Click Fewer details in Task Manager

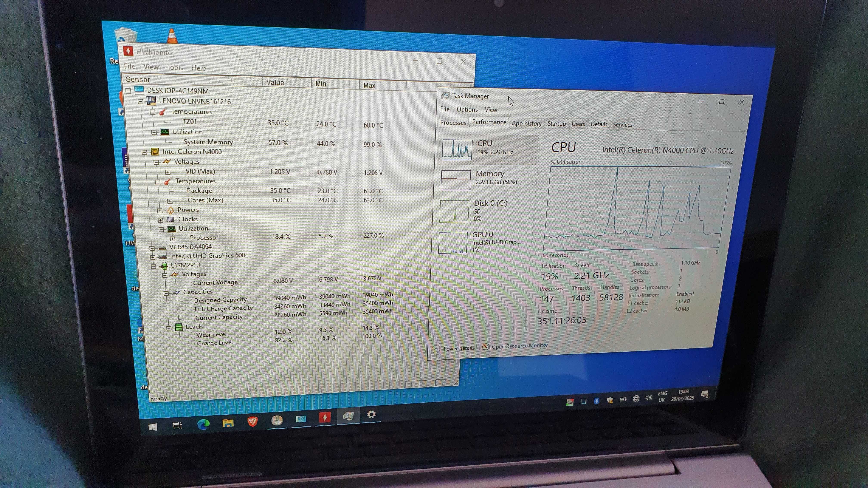[x=454, y=349]
